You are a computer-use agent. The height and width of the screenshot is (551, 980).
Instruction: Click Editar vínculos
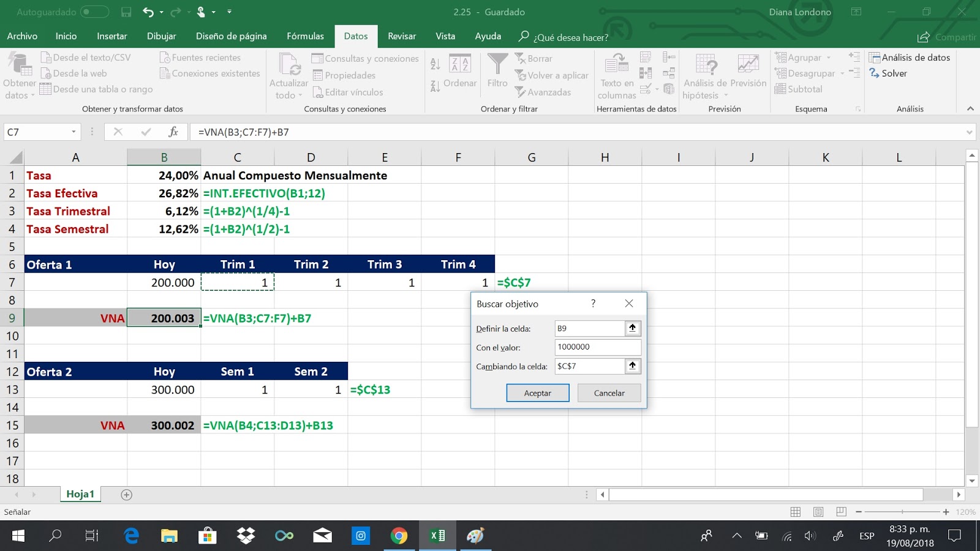[349, 92]
